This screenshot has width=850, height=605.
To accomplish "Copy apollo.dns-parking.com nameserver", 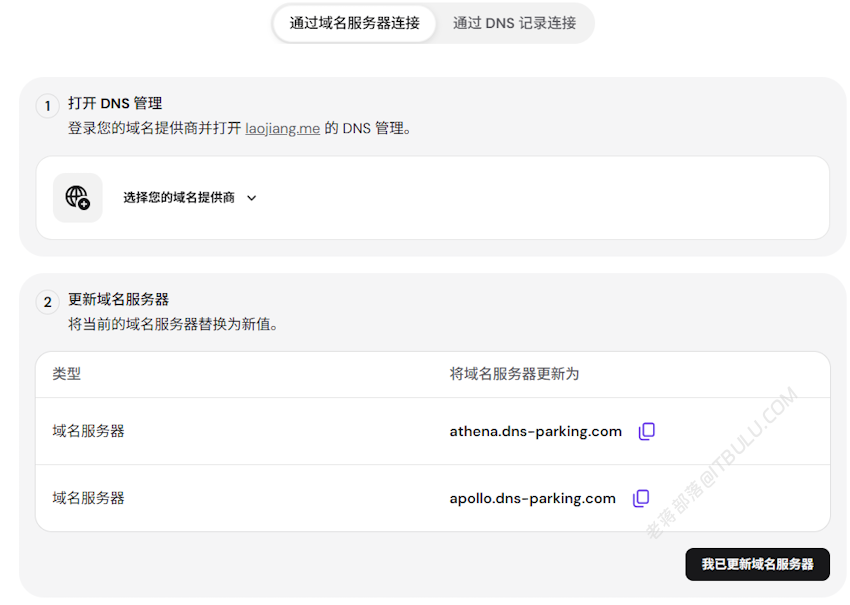I will [641, 498].
